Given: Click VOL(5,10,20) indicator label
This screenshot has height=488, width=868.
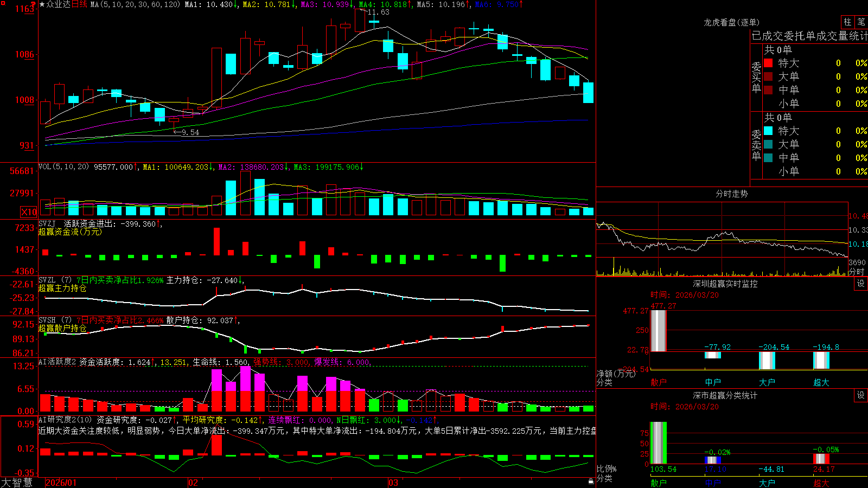Looking at the screenshot, I should [x=63, y=166].
